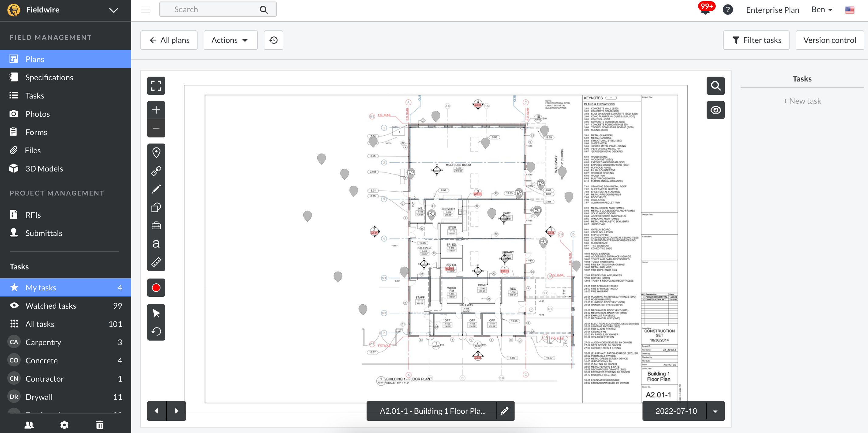This screenshot has height=433, width=868.
Task: Open the plan date 2022-07-10 dropdown
Action: 715,411
